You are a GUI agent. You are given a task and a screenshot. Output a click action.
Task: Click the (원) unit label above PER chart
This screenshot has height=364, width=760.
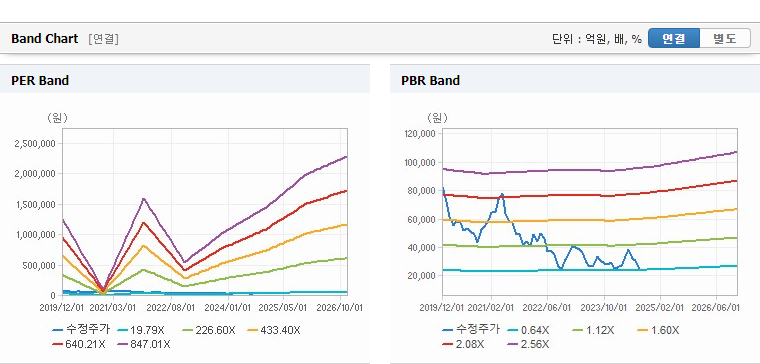(57, 118)
